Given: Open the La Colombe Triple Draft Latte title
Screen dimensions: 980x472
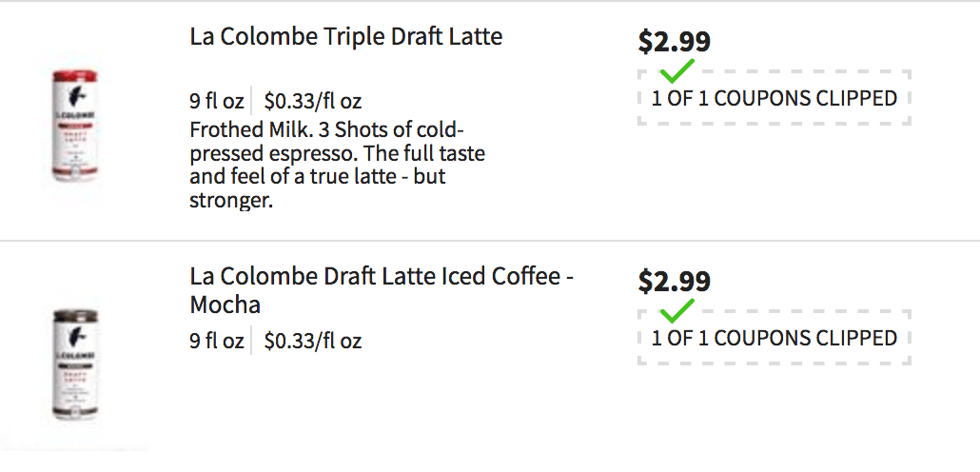Looking at the screenshot, I should (x=345, y=36).
